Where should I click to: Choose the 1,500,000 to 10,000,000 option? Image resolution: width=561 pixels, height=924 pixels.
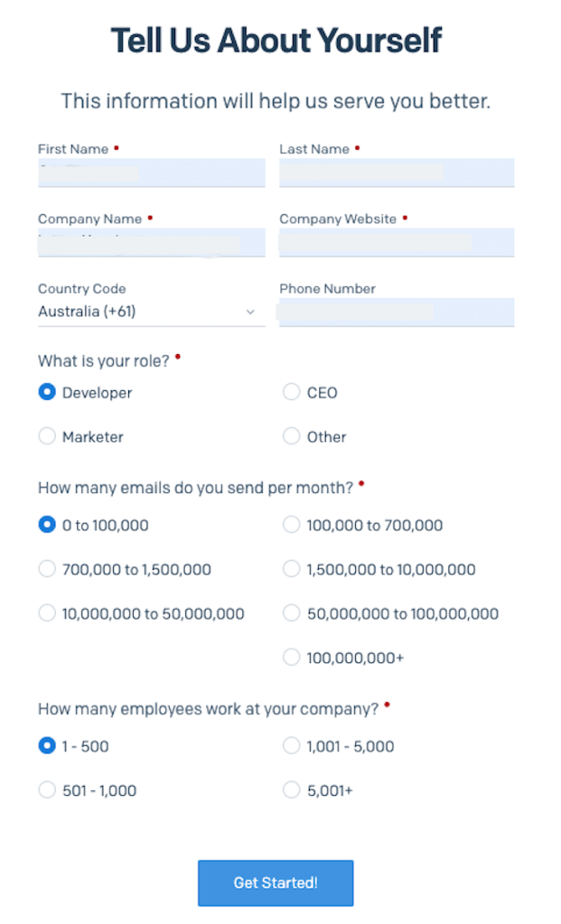point(291,569)
